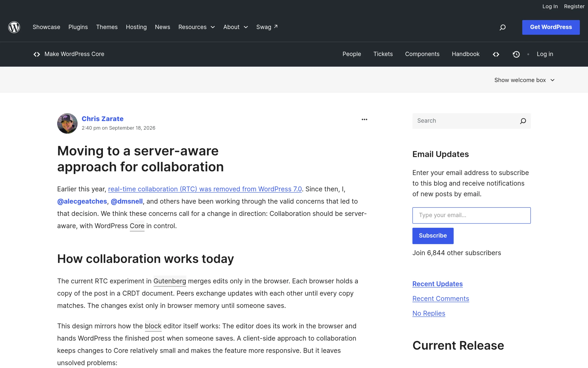Open the header search magnifier icon
588x368 pixels.
click(503, 27)
